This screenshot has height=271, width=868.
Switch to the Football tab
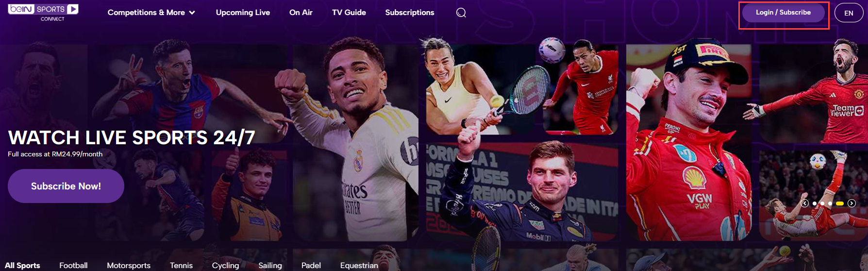(73, 265)
